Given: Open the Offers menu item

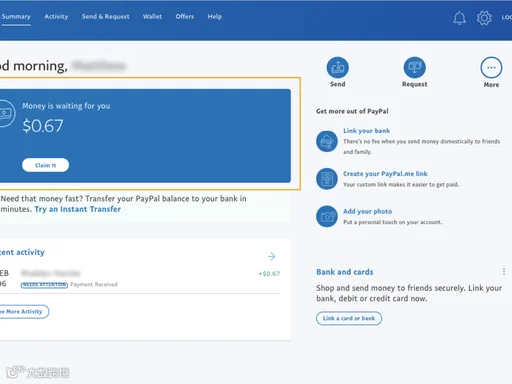Looking at the screenshot, I should coord(185,17).
